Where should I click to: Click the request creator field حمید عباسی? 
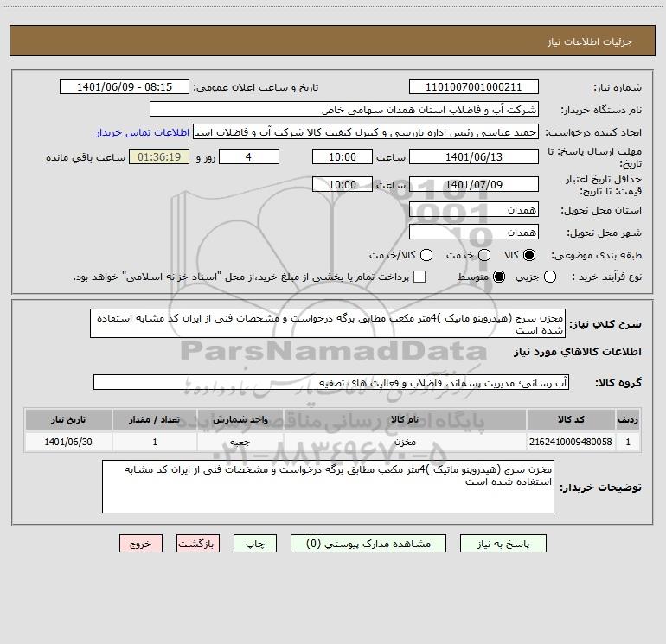click(366, 132)
